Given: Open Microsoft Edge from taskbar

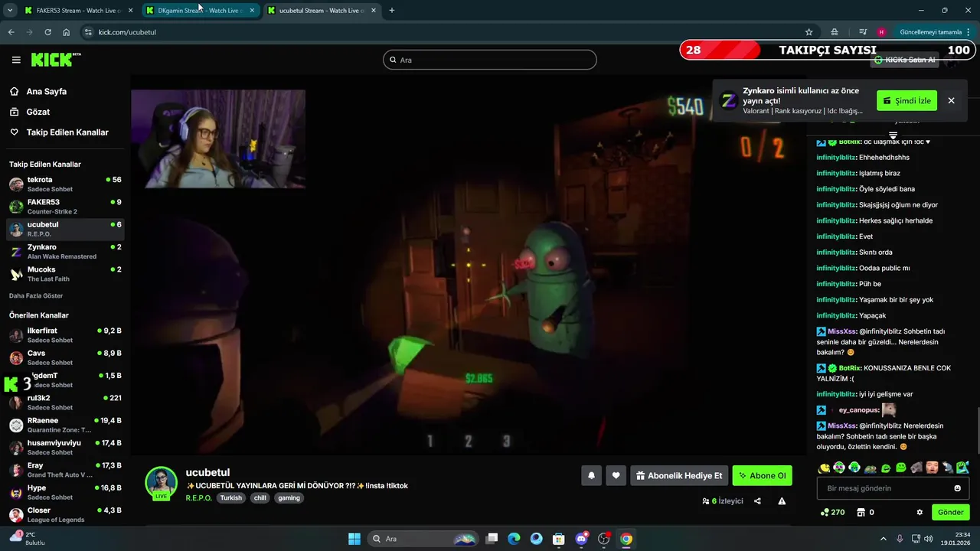Looking at the screenshot, I should pyautogui.click(x=514, y=539).
